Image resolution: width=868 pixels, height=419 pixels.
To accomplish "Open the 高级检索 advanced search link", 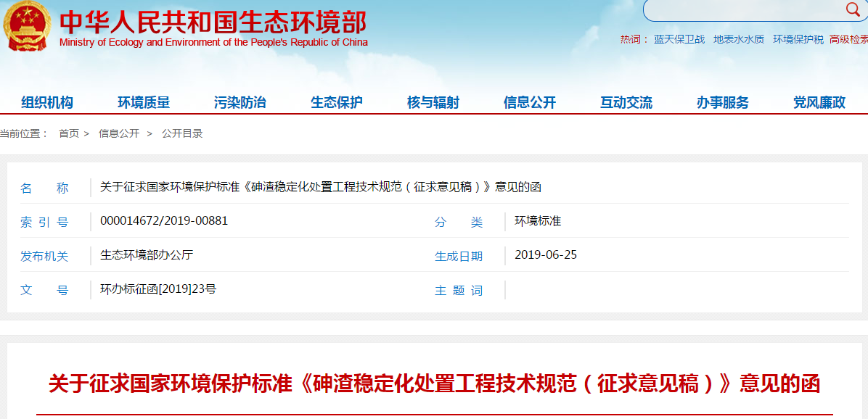I will (848, 40).
